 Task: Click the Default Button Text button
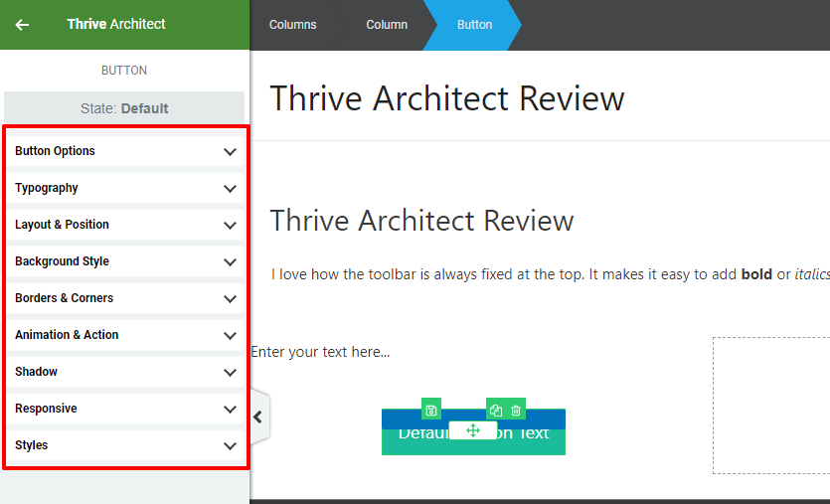point(473,432)
